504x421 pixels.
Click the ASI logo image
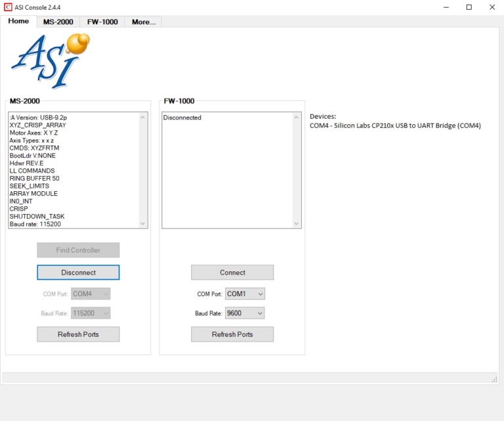tap(51, 61)
